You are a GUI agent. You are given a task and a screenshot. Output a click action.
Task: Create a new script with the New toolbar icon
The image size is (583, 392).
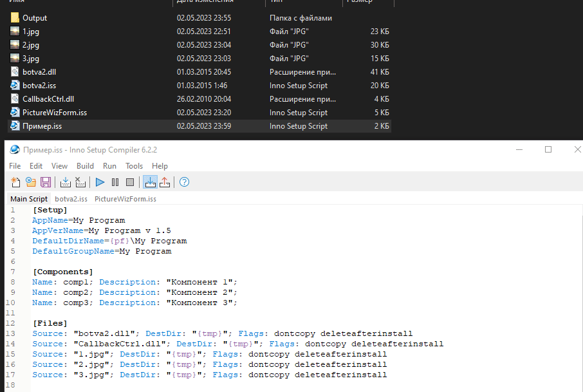click(15, 182)
